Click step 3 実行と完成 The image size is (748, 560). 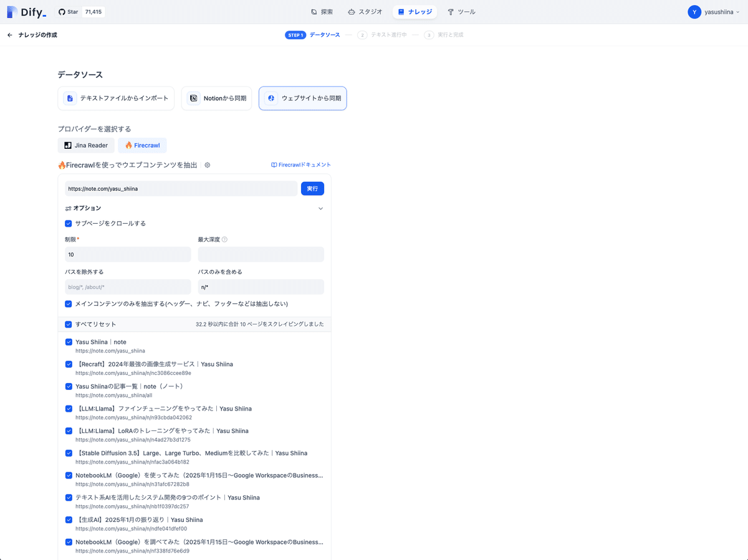click(444, 35)
